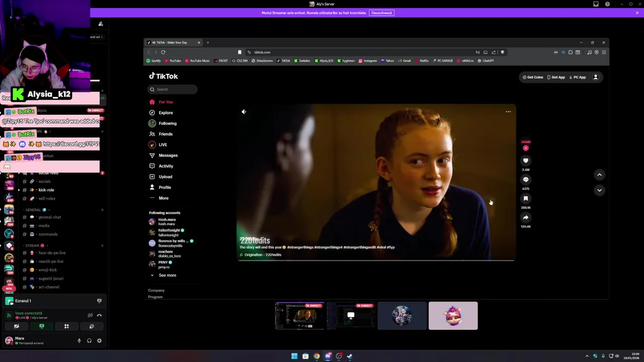Screen dimensions: 644x362
Task: Go to next video with down arrow
Action: [599, 190]
